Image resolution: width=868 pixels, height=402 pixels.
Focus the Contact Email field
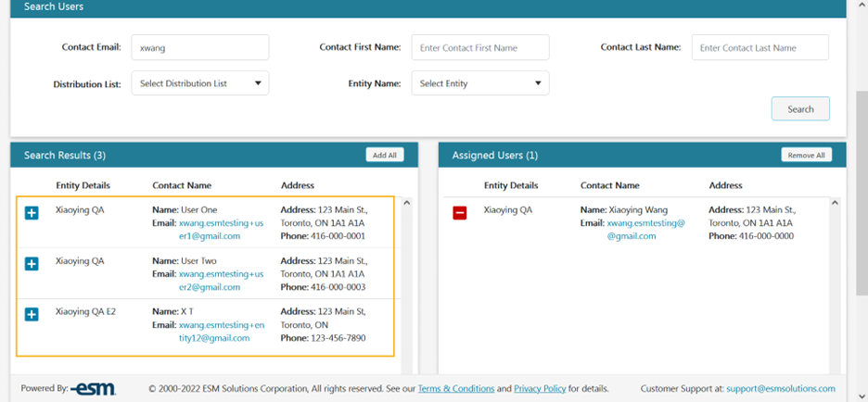point(199,47)
